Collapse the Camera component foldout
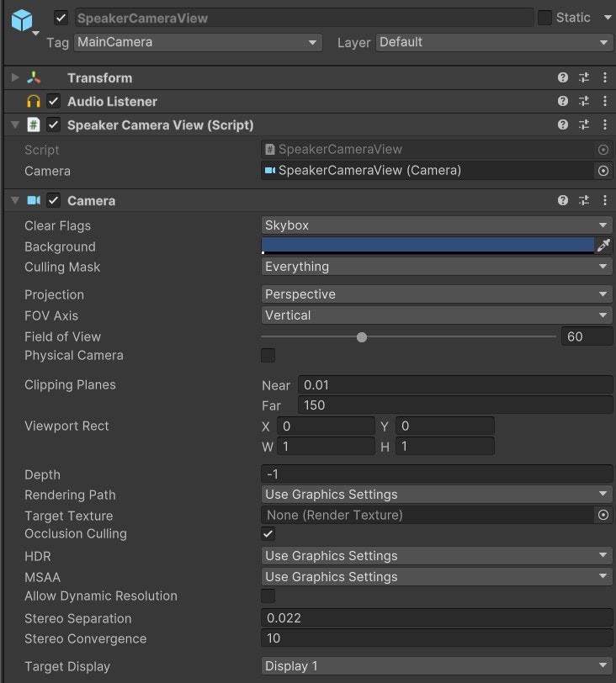Image resolution: width=616 pixels, height=683 pixels. pyautogui.click(x=15, y=201)
